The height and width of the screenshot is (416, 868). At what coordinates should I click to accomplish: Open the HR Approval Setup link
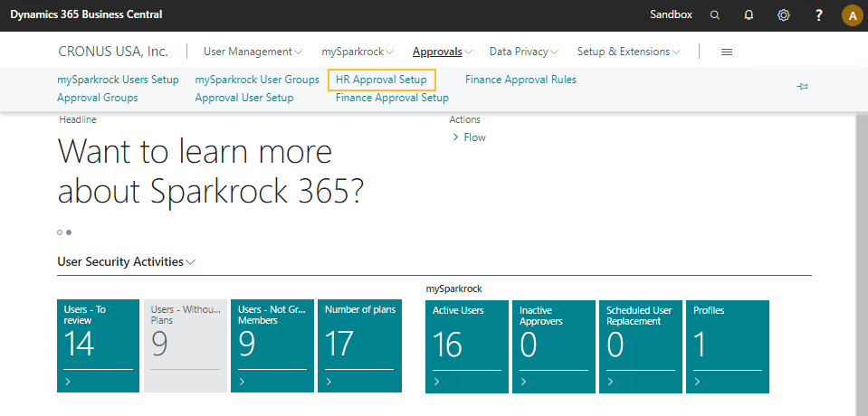pos(381,80)
